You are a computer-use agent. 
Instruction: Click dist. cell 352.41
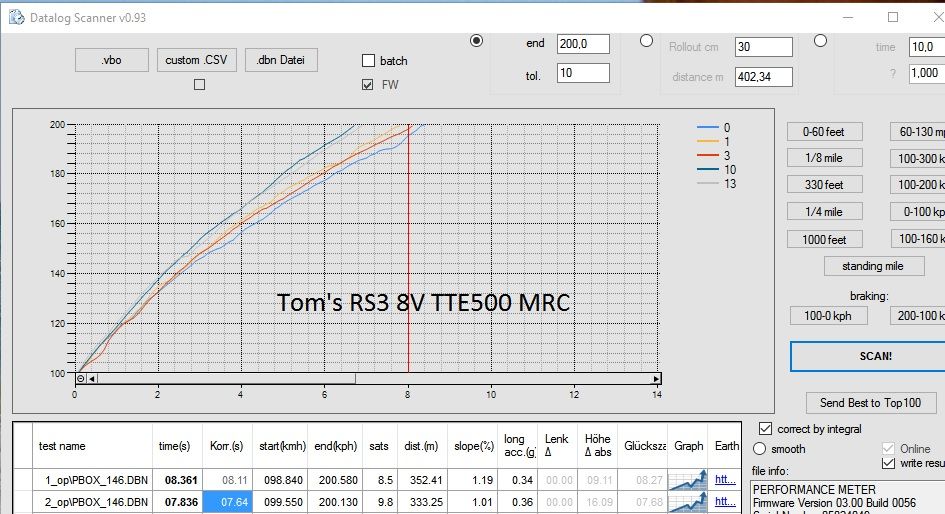(421, 480)
